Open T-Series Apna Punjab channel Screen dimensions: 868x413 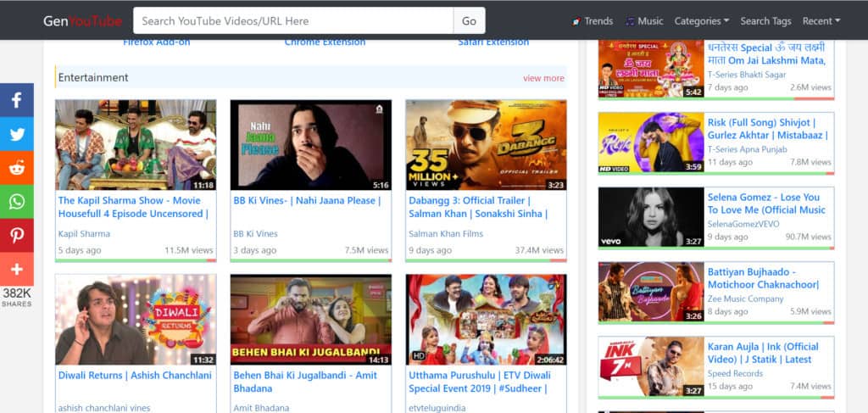[748, 149]
